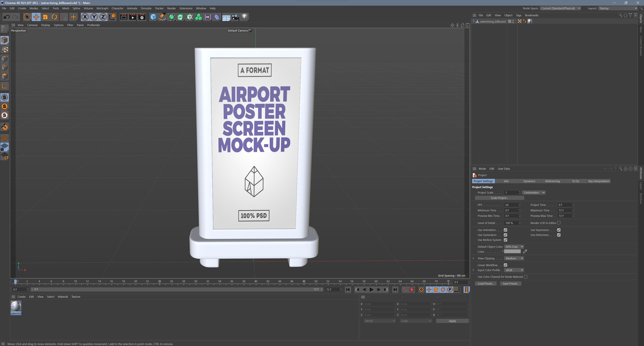
Task: Toggle Use Generators checkbox
Action: pos(505,235)
